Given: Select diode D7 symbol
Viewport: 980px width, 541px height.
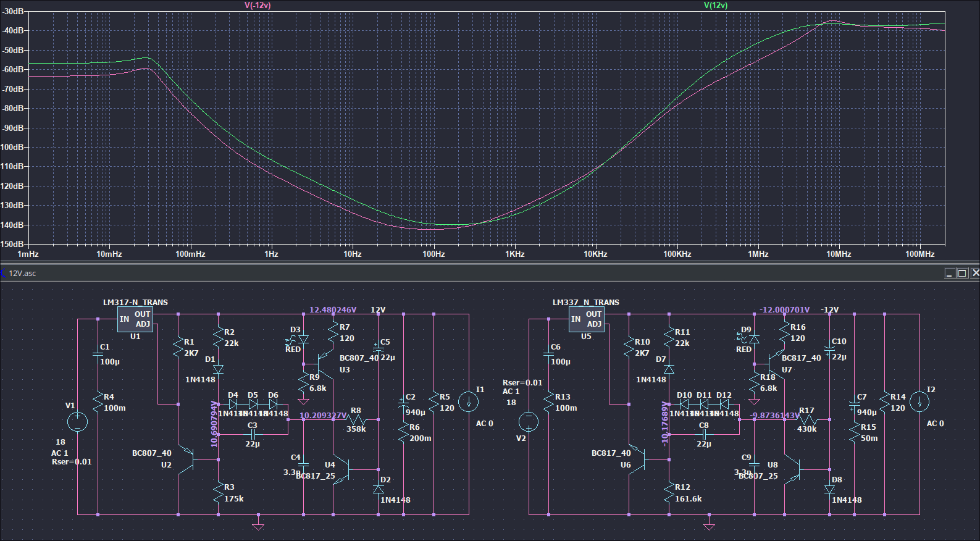Looking at the screenshot, I should pyautogui.click(x=669, y=369).
